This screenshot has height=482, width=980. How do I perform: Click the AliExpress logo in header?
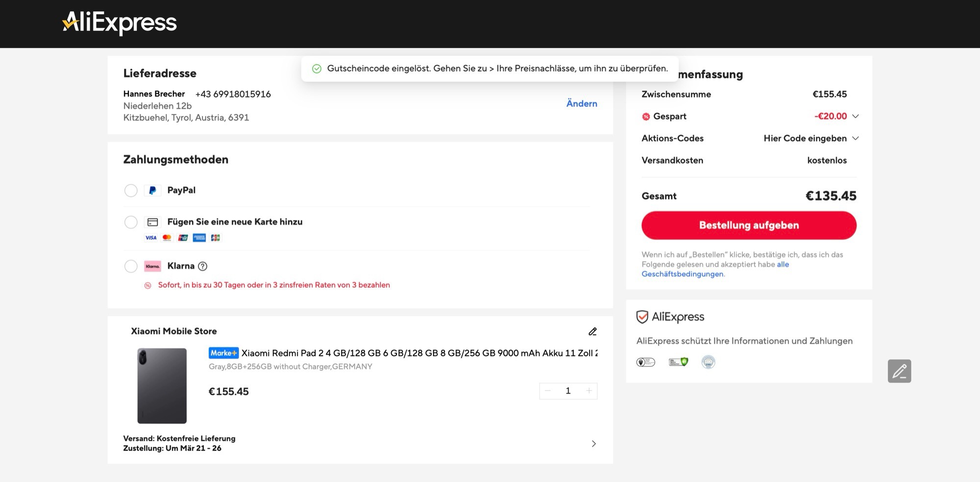click(x=120, y=23)
